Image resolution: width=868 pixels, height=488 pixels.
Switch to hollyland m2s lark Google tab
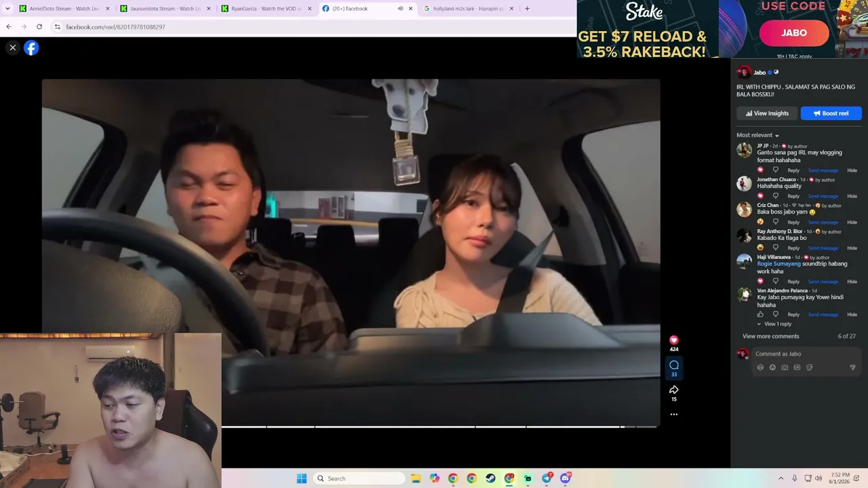(468, 9)
